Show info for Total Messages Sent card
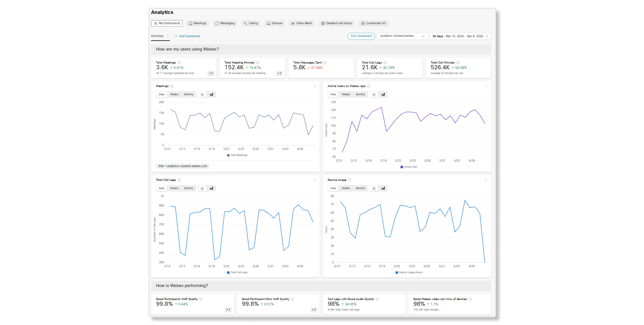 pyautogui.click(x=325, y=63)
